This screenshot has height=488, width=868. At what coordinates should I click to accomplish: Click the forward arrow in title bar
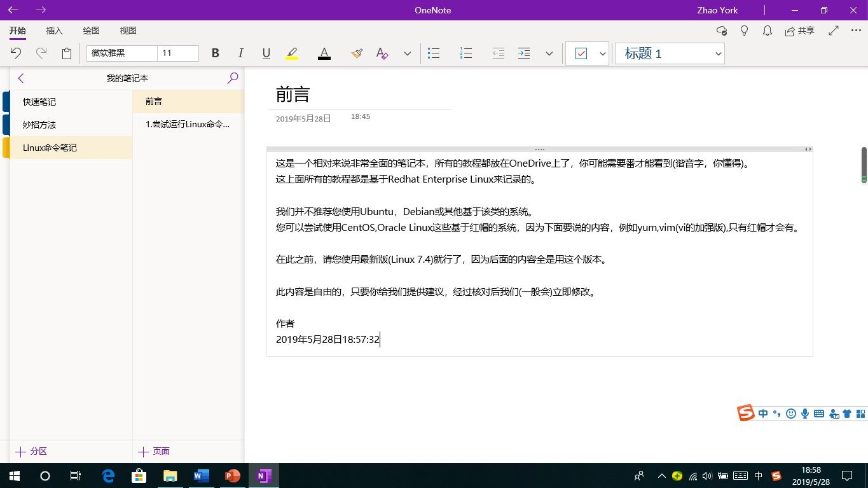point(41,10)
